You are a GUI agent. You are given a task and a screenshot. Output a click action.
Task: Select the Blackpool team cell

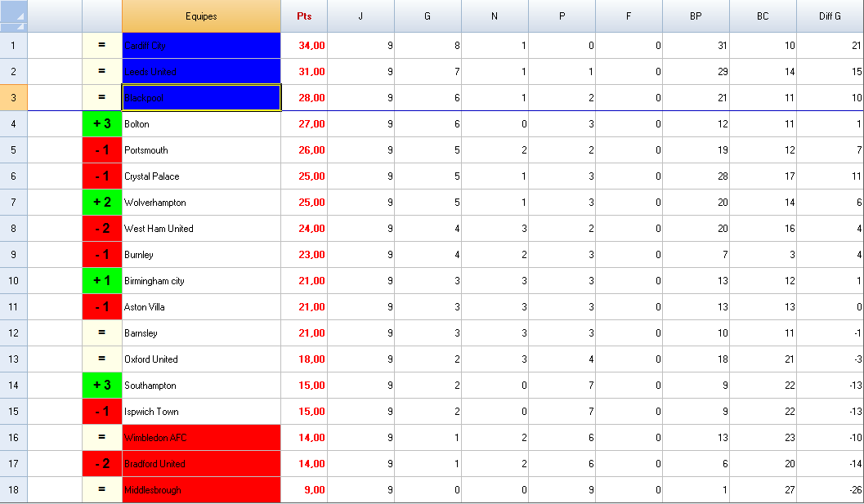coord(201,97)
